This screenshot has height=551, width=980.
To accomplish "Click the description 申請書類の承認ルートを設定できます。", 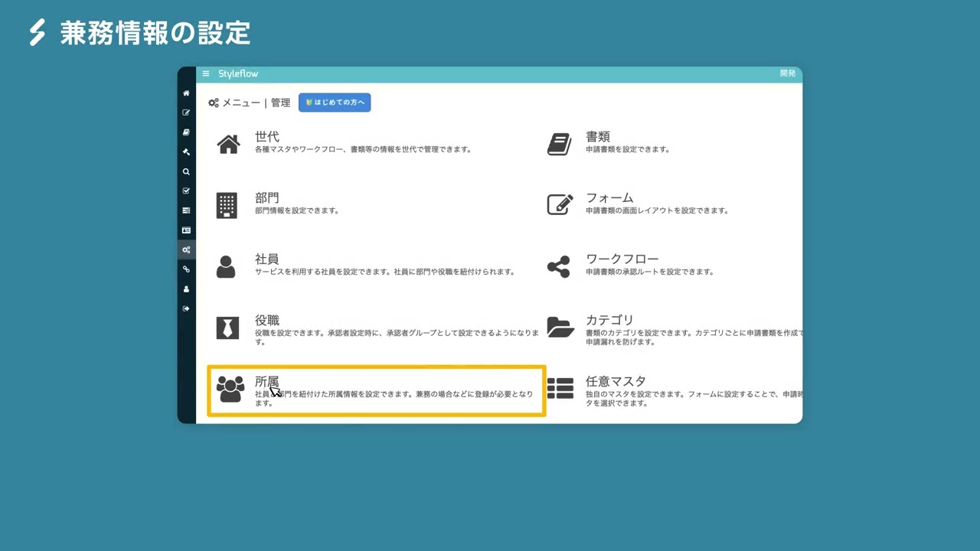I will pyautogui.click(x=650, y=272).
